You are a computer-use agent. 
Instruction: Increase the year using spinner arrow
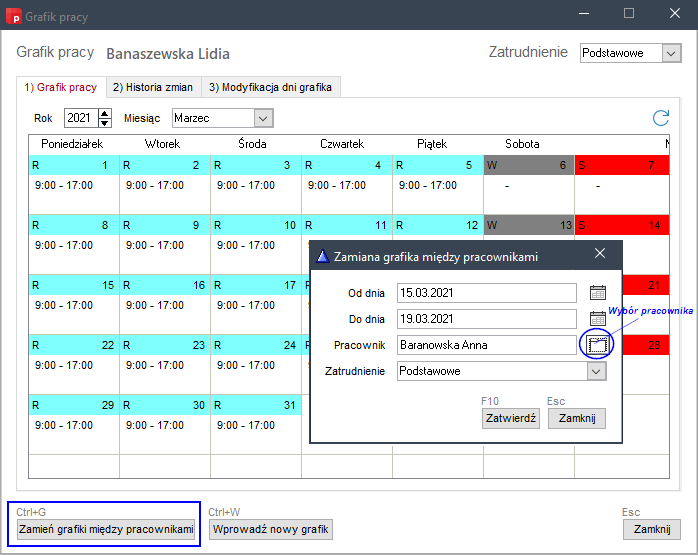(104, 114)
